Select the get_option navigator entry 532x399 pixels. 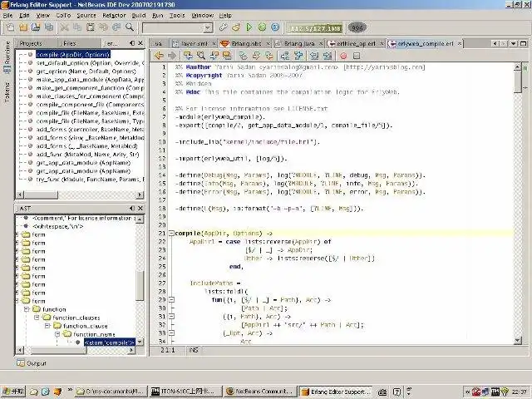(86, 71)
